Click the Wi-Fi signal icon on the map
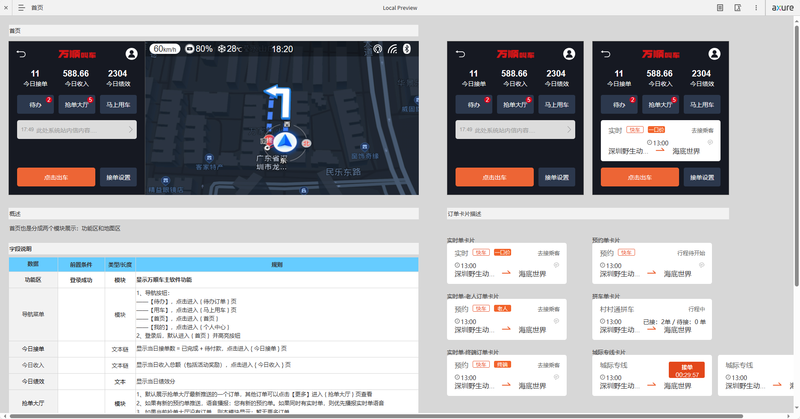 click(x=392, y=48)
